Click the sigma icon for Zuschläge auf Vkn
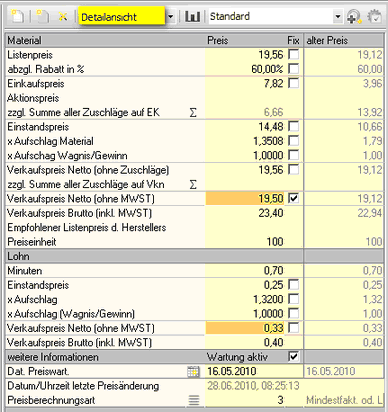The height and width of the screenshot is (412, 388). pos(193,184)
